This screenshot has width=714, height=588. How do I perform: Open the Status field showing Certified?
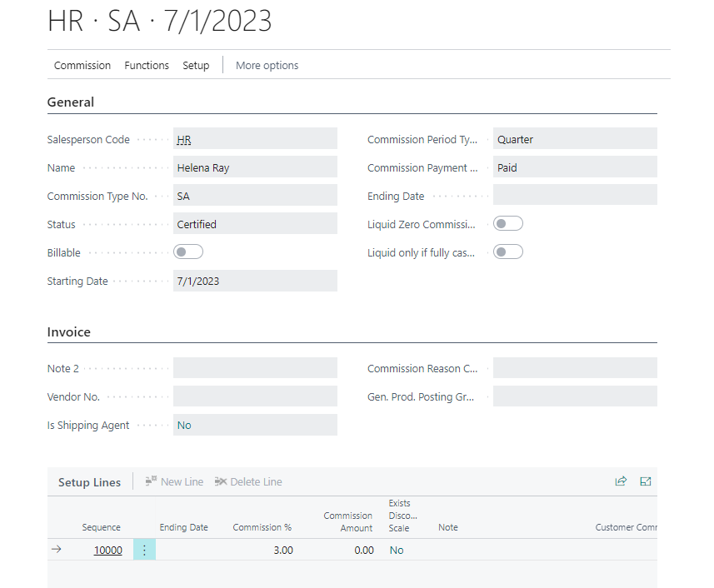point(255,224)
